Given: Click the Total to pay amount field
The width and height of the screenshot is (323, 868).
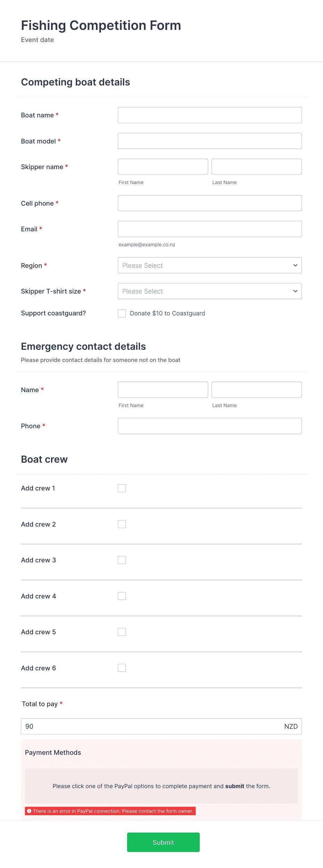Looking at the screenshot, I should pos(161,726).
